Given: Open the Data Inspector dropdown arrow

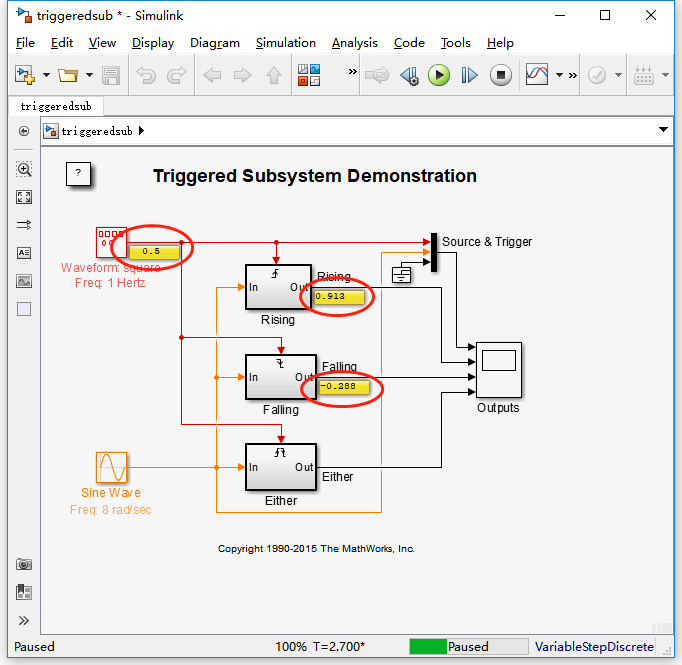Looking at the screenshot, I should (x=559, y=75).
